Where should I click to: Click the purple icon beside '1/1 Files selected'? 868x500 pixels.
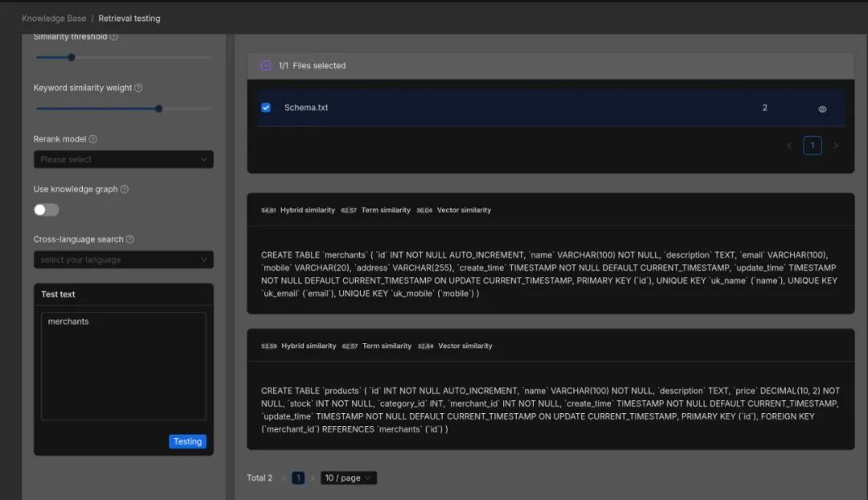coord(267,65)
